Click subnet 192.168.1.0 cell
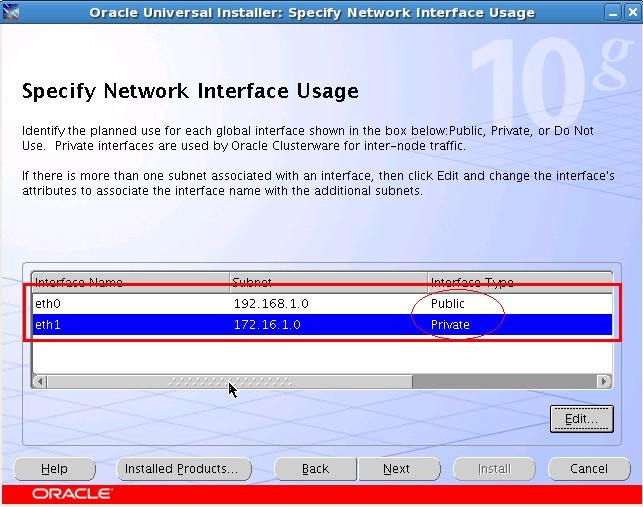The width and height of the screenshot is (643, 507). (328, 304)
